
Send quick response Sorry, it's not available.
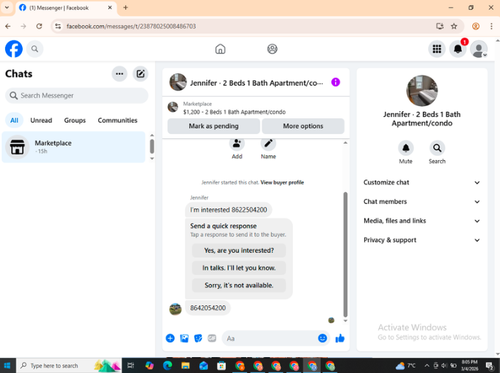[239, 285]
